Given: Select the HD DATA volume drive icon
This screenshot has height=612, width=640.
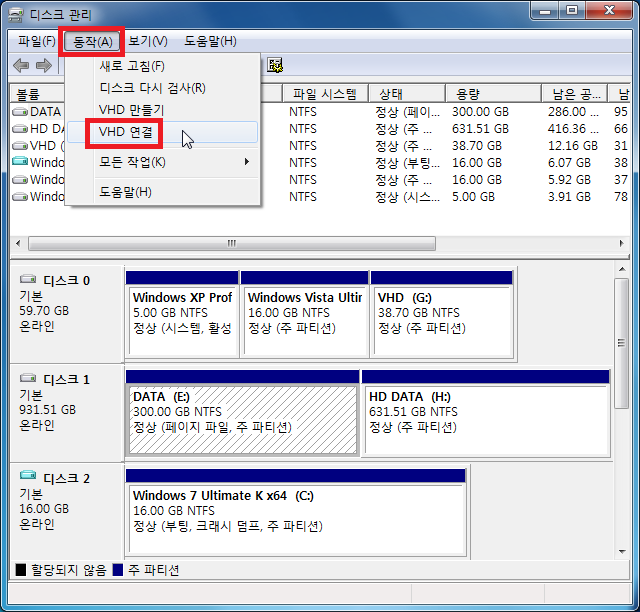Looking at the screenshot, I should pos(20,129).
